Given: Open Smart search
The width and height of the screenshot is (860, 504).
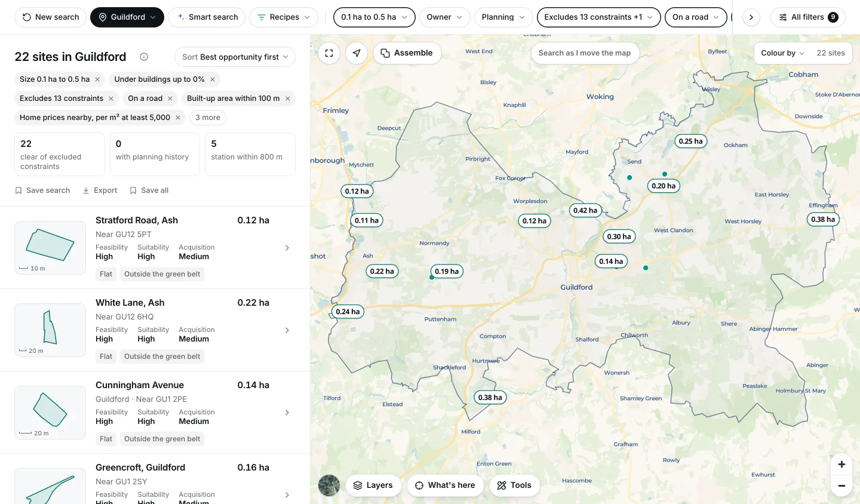Looking at the screenshot, I should point(207,17).
